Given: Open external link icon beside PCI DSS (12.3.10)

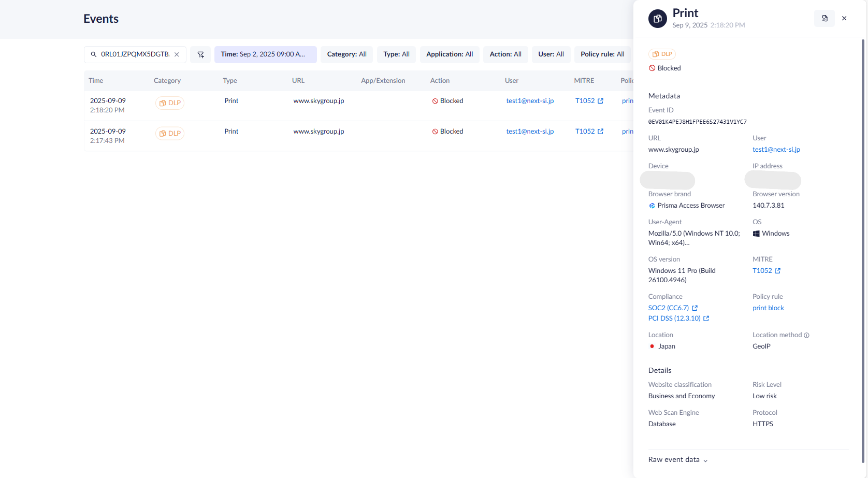Looking at the screenshot, I should pyautogui.click(x=706, y=318).
